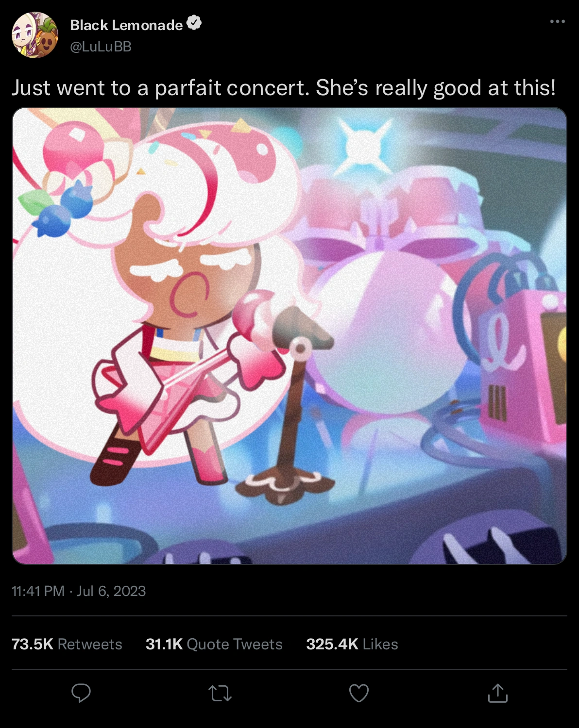
Task: Open the parfait concert image
Action: (289, 336)
